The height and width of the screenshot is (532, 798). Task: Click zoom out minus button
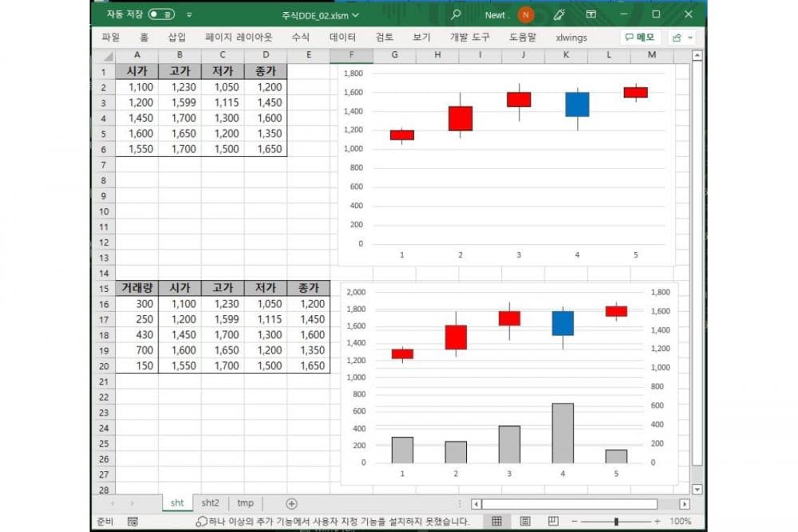(x=574, y=522)
